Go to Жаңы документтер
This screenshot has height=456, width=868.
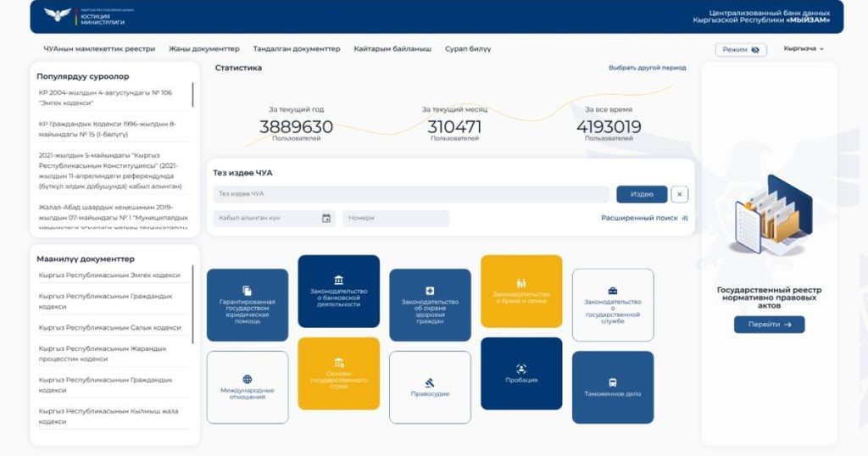203,48
